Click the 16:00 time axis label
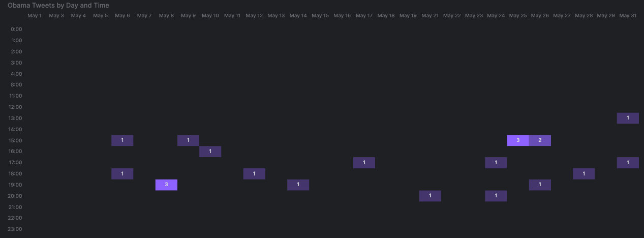The width and height of the screenshot is (644, 238). pyautogui.click(x=15, y=152)
